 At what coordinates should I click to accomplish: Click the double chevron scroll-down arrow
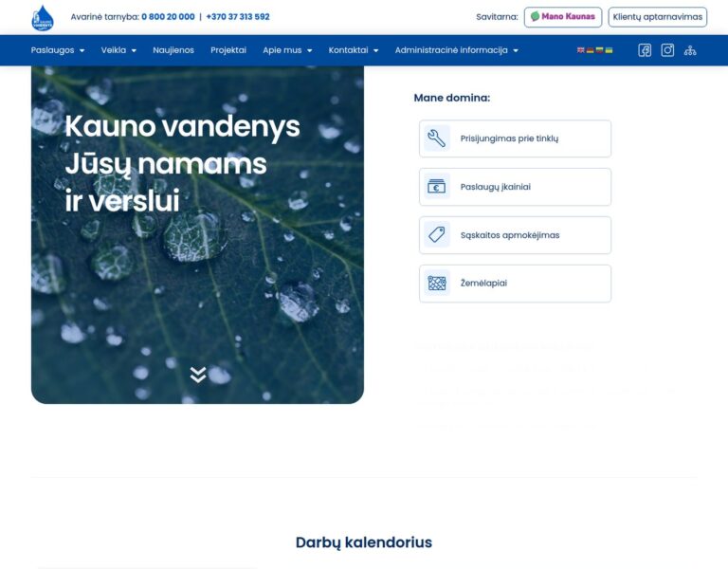(x=197, y=375)
